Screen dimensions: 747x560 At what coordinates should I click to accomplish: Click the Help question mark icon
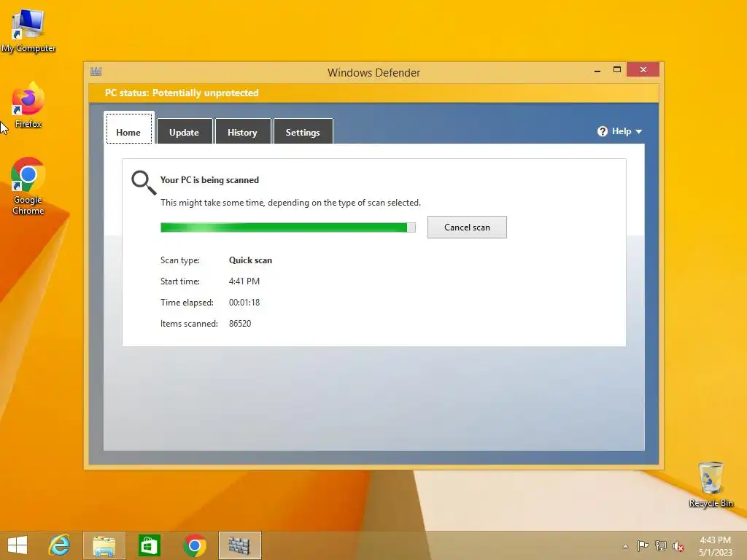pyautogui.click(x=602, y=131)
